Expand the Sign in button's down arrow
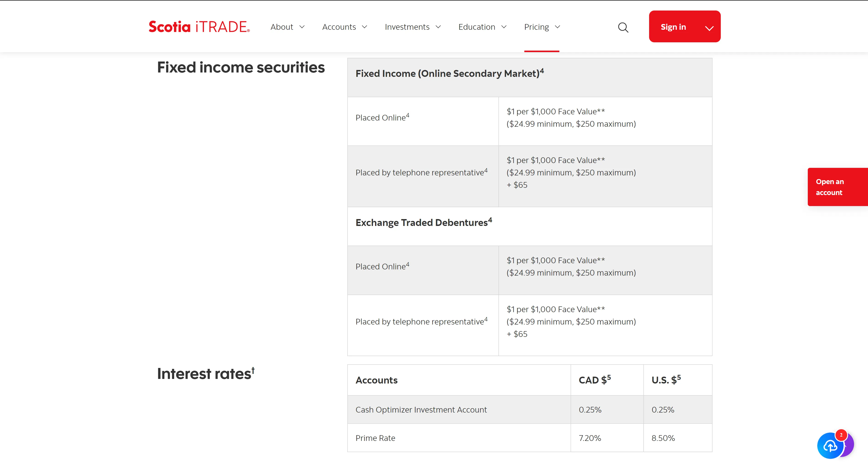The width and height of the screenshot is (868, 472). [x=709, y=28]
